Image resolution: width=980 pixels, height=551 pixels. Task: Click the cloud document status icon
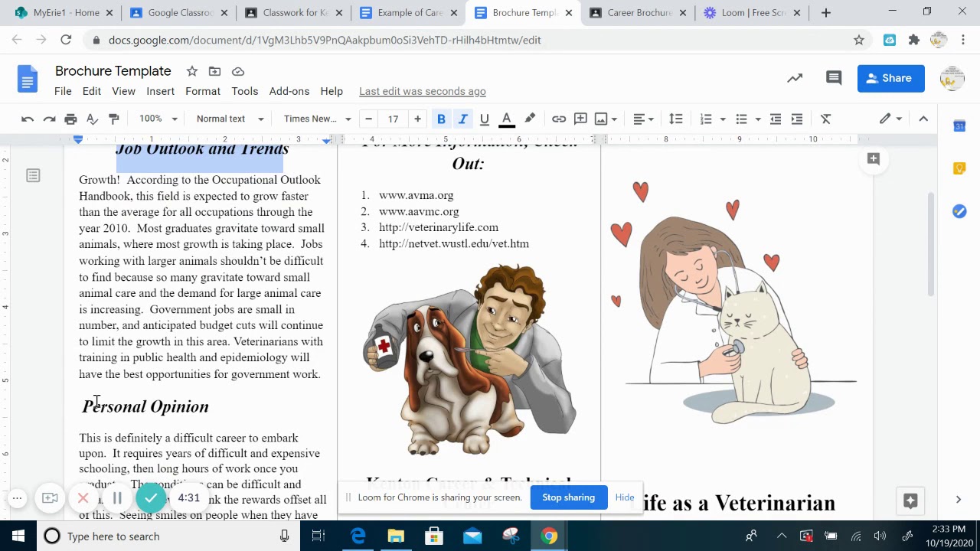point(238,71)
